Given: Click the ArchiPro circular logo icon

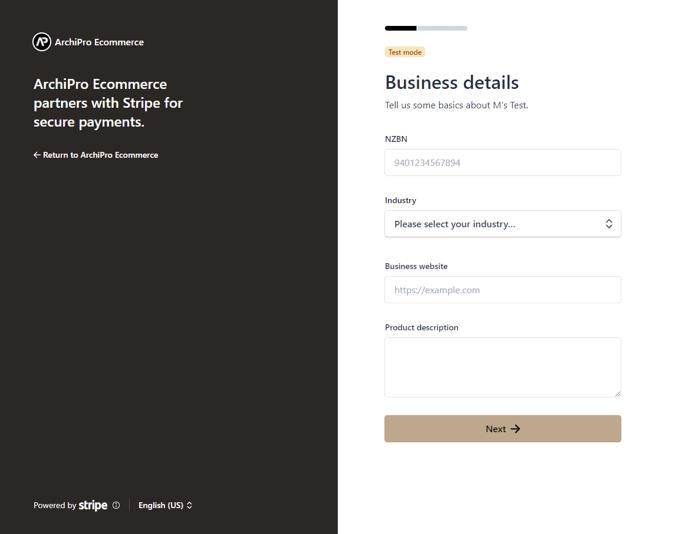Looking at the screenshot, I should [x=42, y=42].
